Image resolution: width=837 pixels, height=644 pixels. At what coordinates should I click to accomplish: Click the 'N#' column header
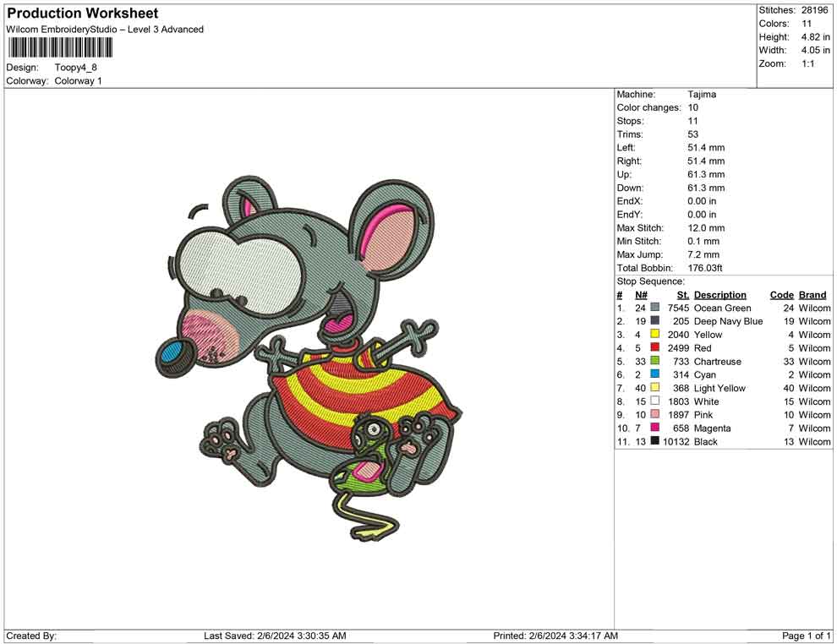(641, 295)
